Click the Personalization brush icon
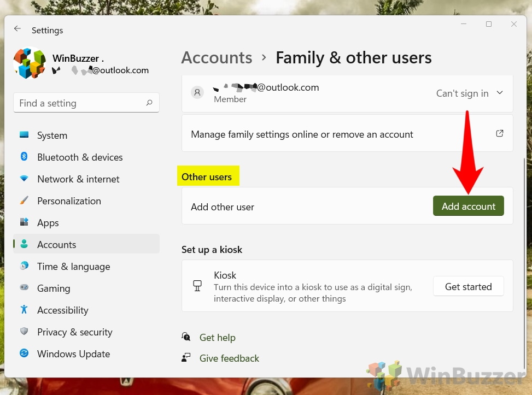The height and width of the screenshot is (395, 532). point(24,201)
